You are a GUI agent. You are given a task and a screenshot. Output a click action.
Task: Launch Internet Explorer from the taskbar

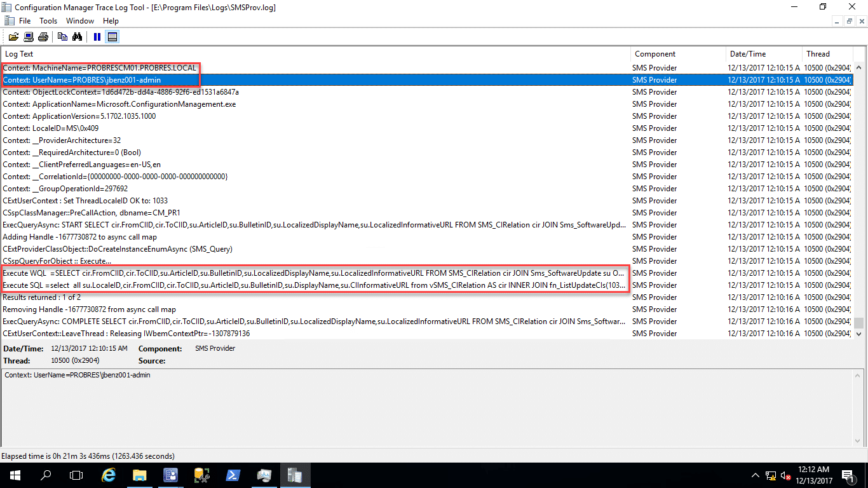pos(109,475)
